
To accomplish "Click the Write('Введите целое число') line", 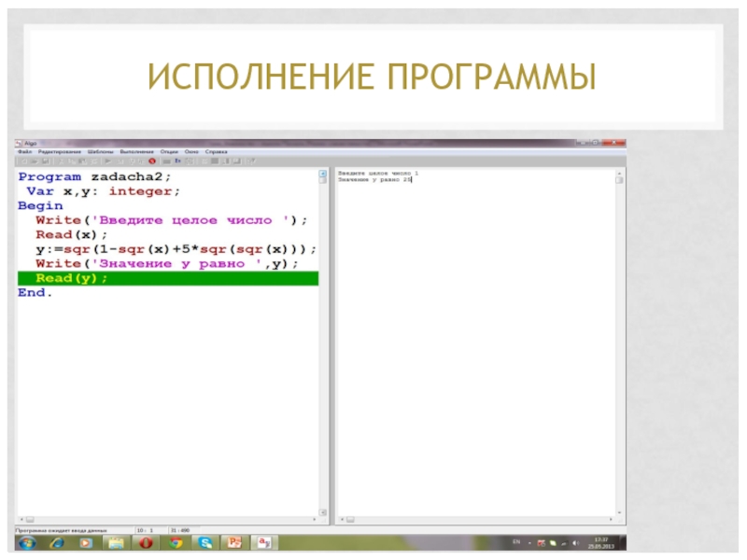I will (172, 220).
